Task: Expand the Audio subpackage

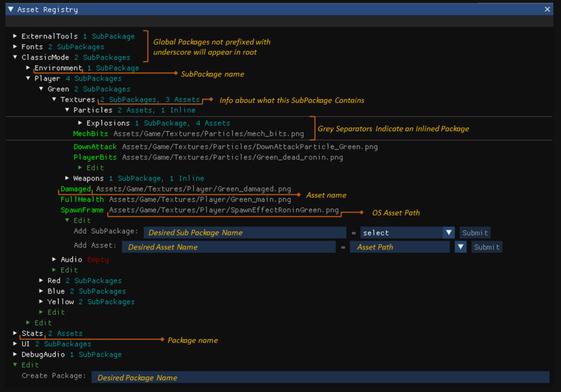Action: pos(54,259)
